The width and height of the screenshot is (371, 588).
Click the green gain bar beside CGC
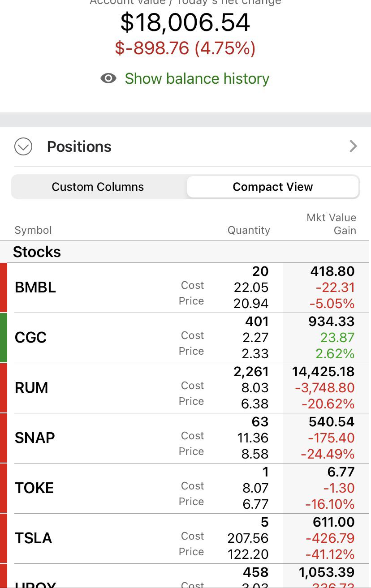point(4,338)
